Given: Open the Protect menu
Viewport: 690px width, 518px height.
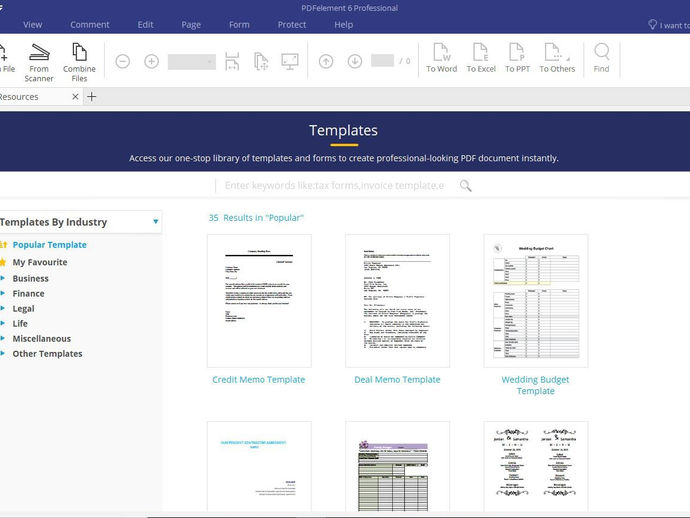Looking at the screenshot, I should (292, 25).
